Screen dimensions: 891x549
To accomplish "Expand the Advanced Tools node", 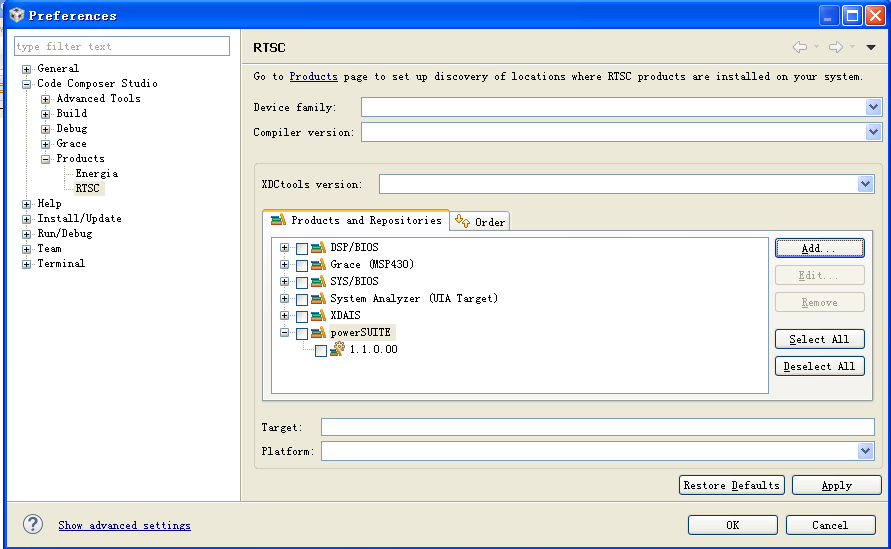I will 45,99.
